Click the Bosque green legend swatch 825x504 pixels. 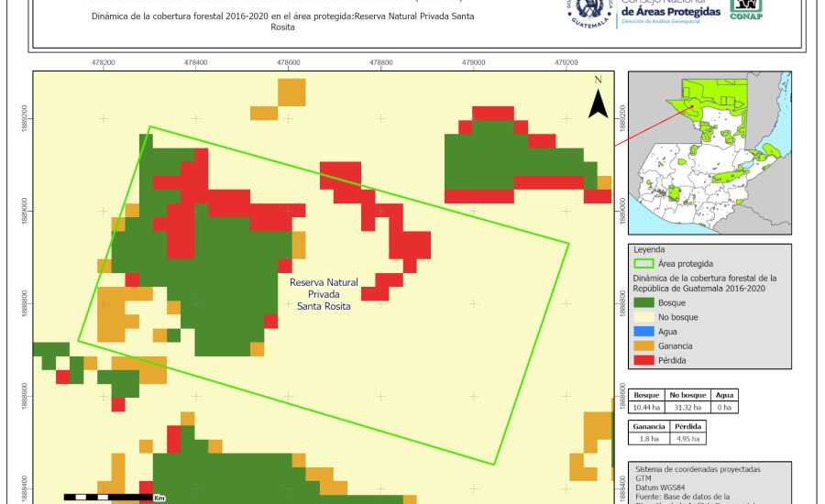click(x=645, y=301)
